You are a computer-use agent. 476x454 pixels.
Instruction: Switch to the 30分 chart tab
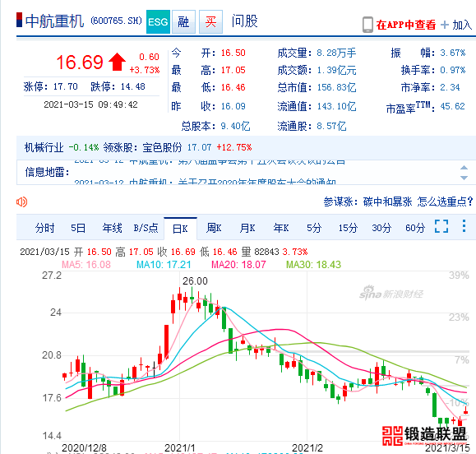point(381,228)
